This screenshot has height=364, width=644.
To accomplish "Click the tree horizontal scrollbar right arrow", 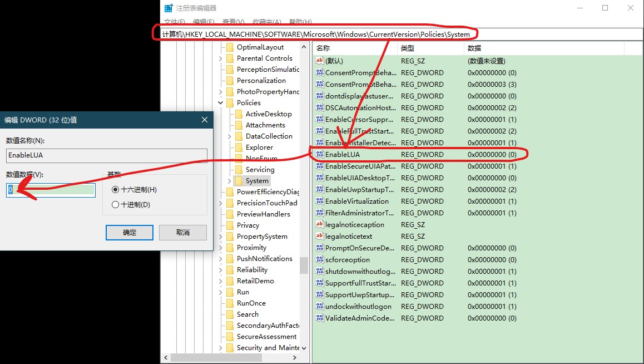I will pyautogui.click(x=295, y=357).
